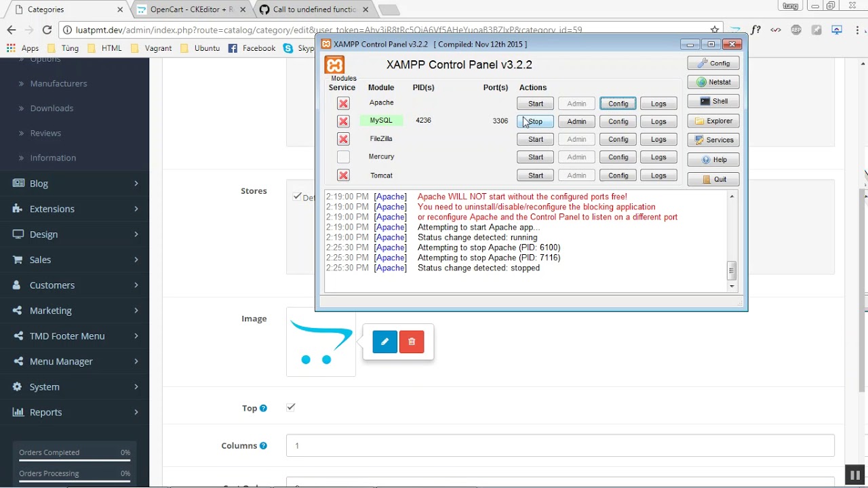
Task: Toggle FileZilla service install checkbox
Action: (343, 139)
